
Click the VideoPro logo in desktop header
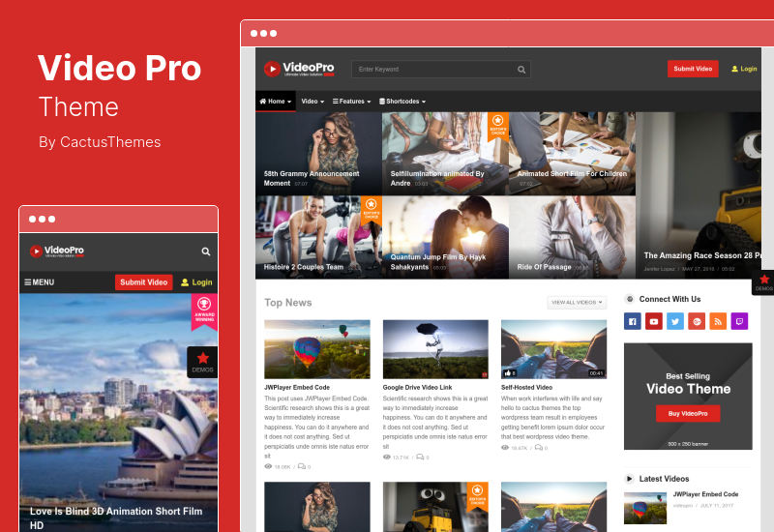coord(299,69)
